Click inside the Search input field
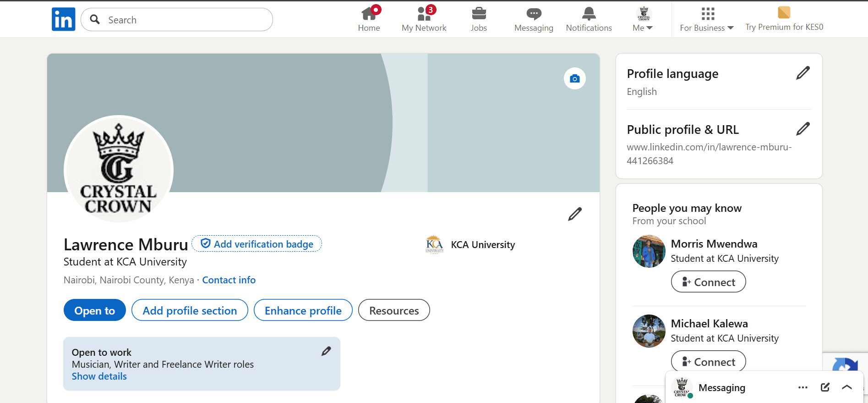This screenshot has height=403, width=868. [x=183, y=20]
